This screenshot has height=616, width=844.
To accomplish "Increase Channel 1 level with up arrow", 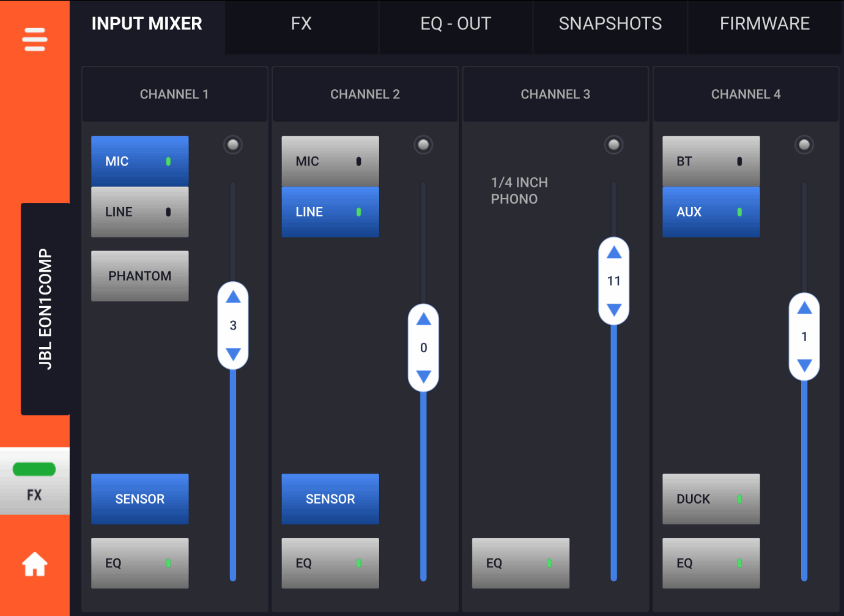I will (233, 298).
